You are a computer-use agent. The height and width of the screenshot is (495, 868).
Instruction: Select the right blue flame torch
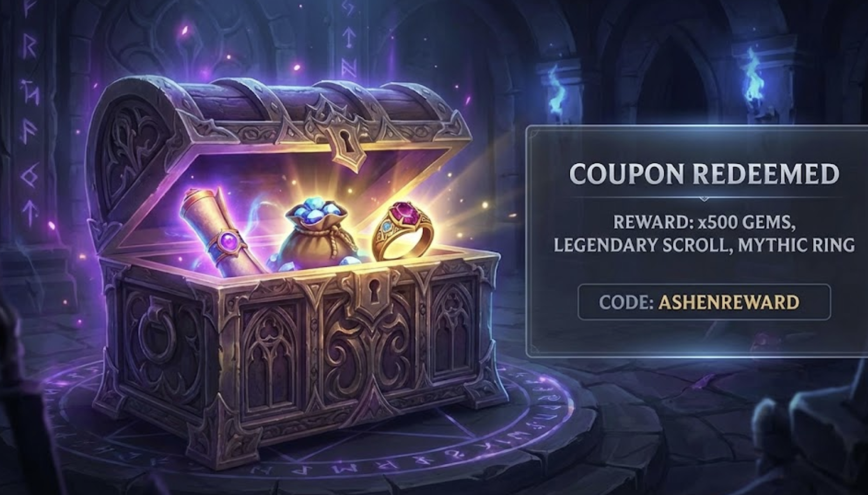(753, 75)
